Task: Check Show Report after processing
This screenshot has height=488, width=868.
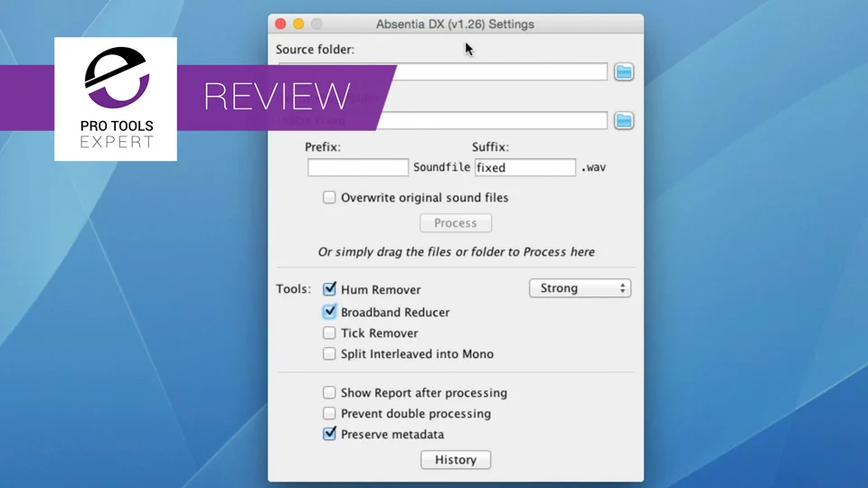Action: pyautogui.click(x=329, y=392)
